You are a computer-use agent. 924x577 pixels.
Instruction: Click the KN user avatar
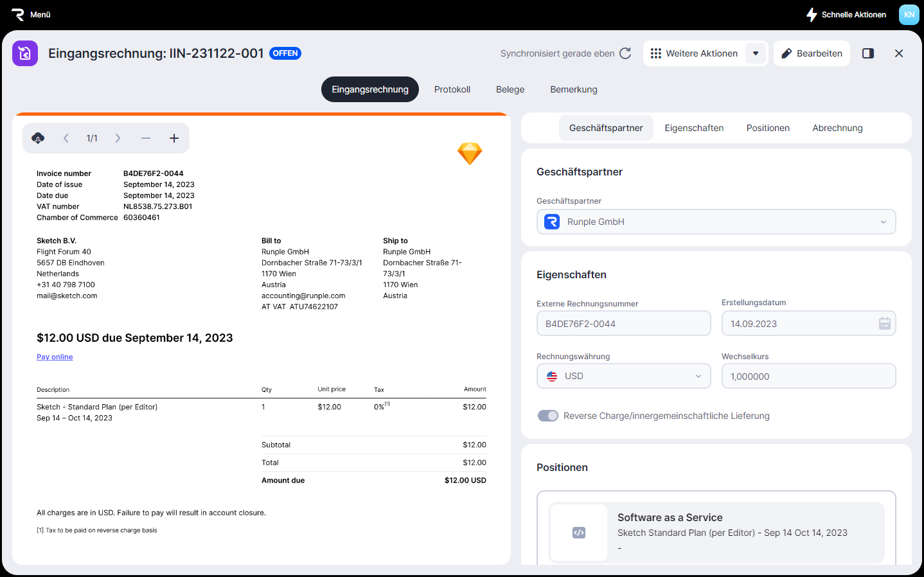[x=909, y=15]
